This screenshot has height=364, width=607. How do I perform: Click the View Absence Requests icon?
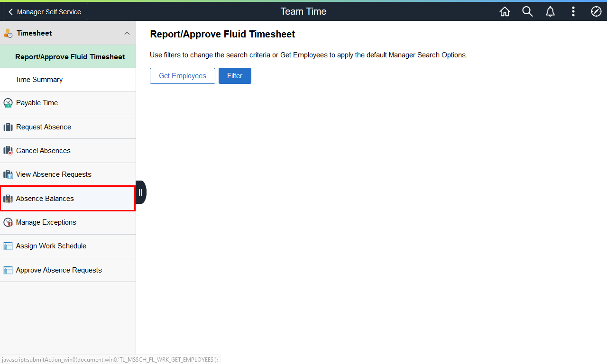[8, 174]
